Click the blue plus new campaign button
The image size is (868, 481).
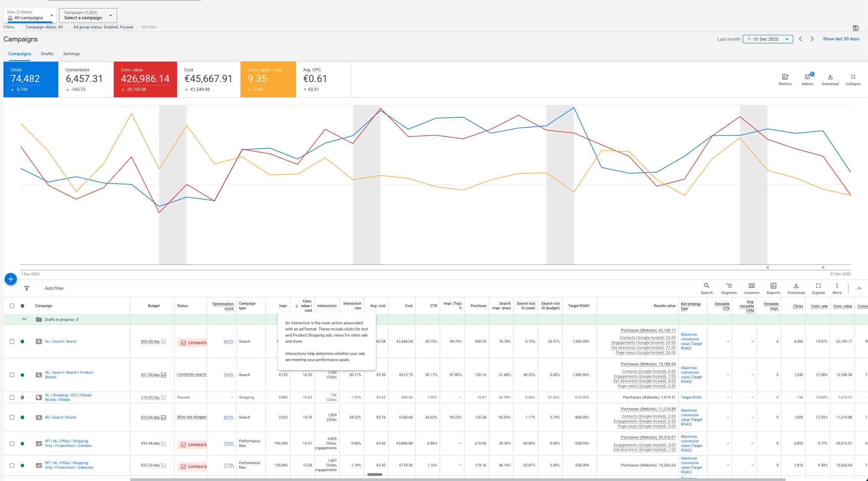(x=11, y=279)
